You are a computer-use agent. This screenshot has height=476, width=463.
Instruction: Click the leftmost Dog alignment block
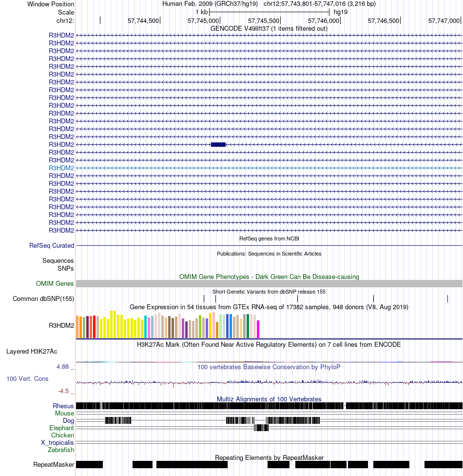[118, 420]
